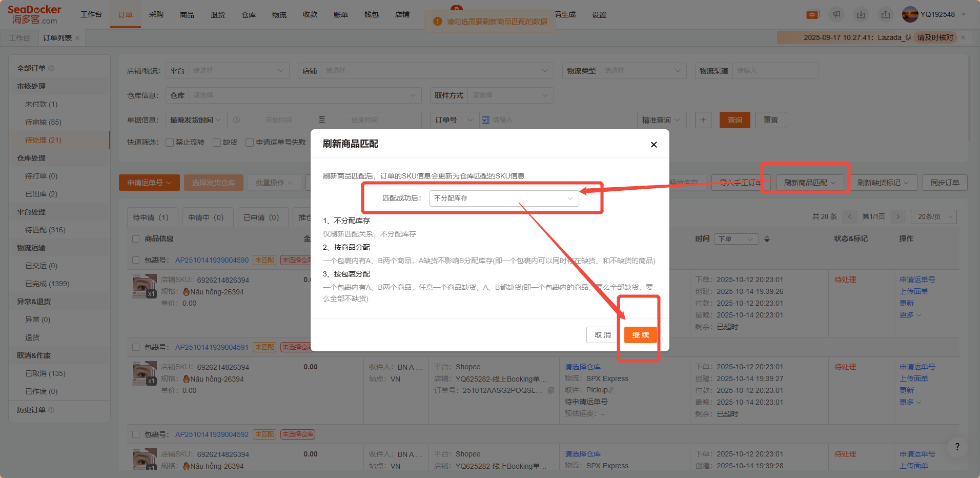Open the 匹配成功后 dropdown showing 不分配库存
The image size is (980, 478).
[x=504, y=198]
